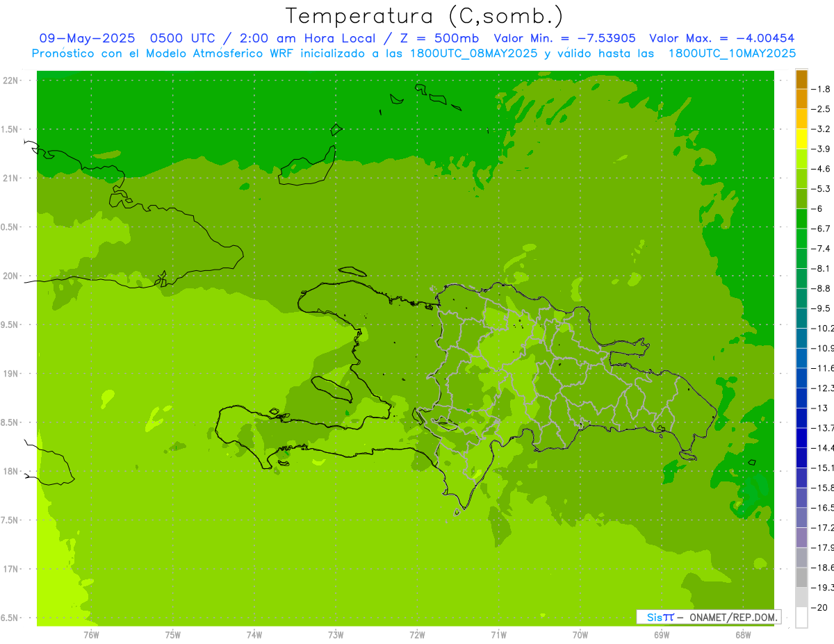The width and height of the screenshot is (834, 644).
Task: Click the purple swatch between -17.2 and -17.9
Action: coord(801,537)
